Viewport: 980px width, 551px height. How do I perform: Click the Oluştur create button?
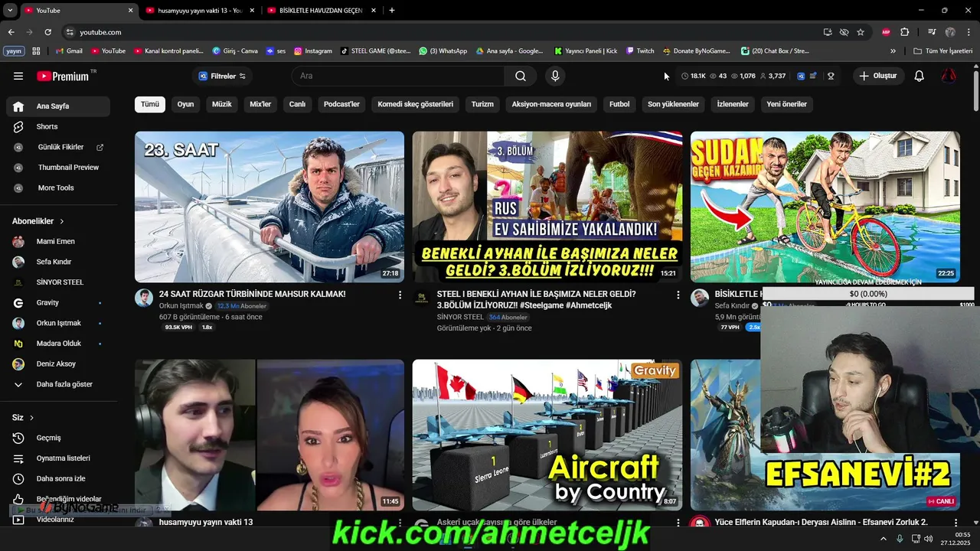click(x=879, y=76)
